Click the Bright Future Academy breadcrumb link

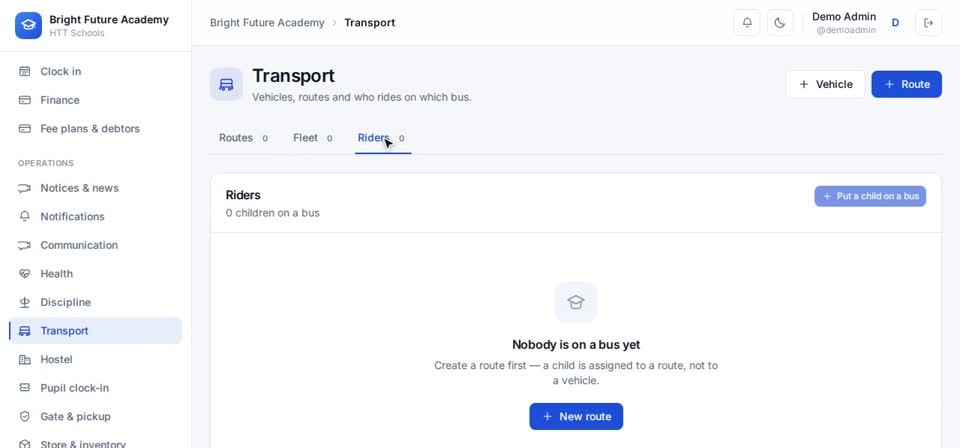[267, 23]
